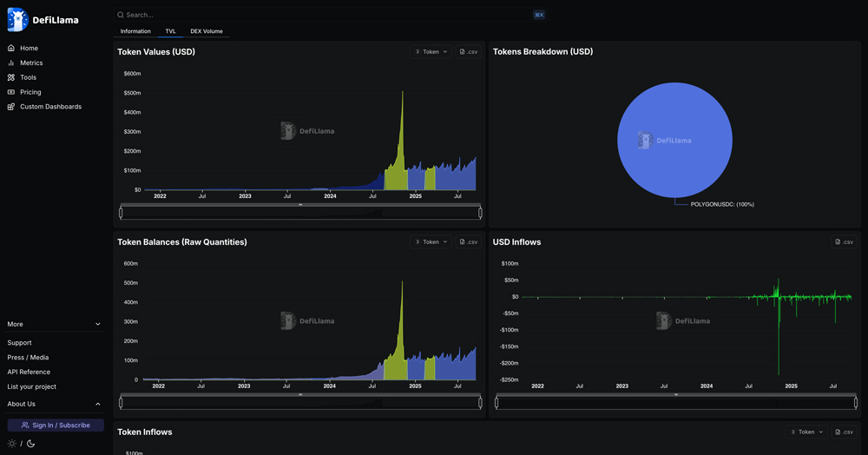Open Token dropdown in Token Values chart

pos(431,52)
